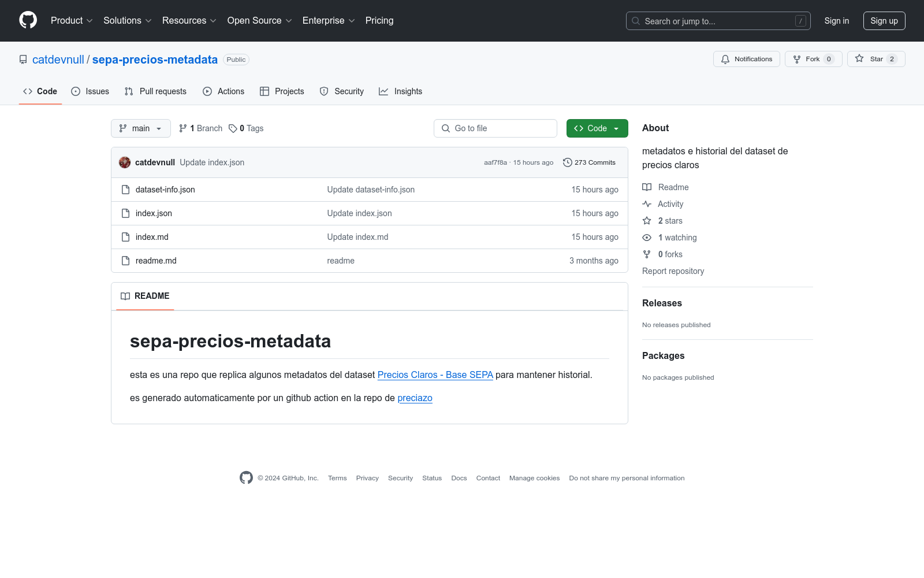Open the index.md file name
This screenshot has height=578, width=924.
point(152,237)
